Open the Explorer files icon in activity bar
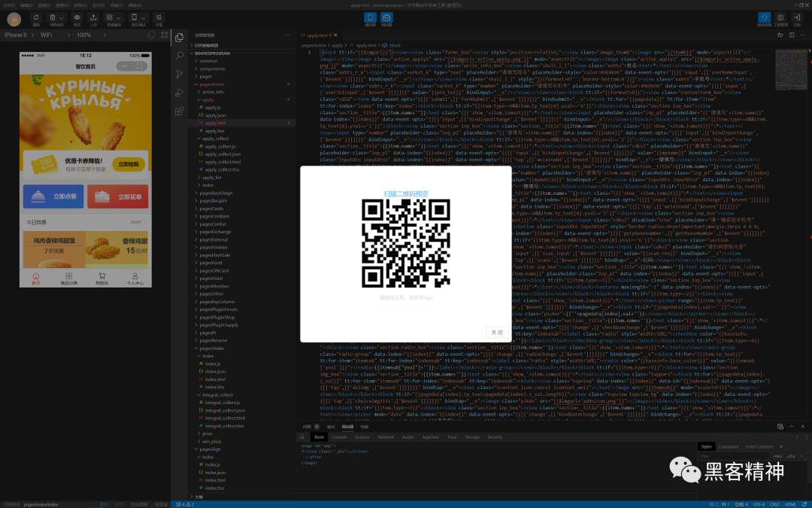This screenshot has width=812, height=508. point(179,38)
